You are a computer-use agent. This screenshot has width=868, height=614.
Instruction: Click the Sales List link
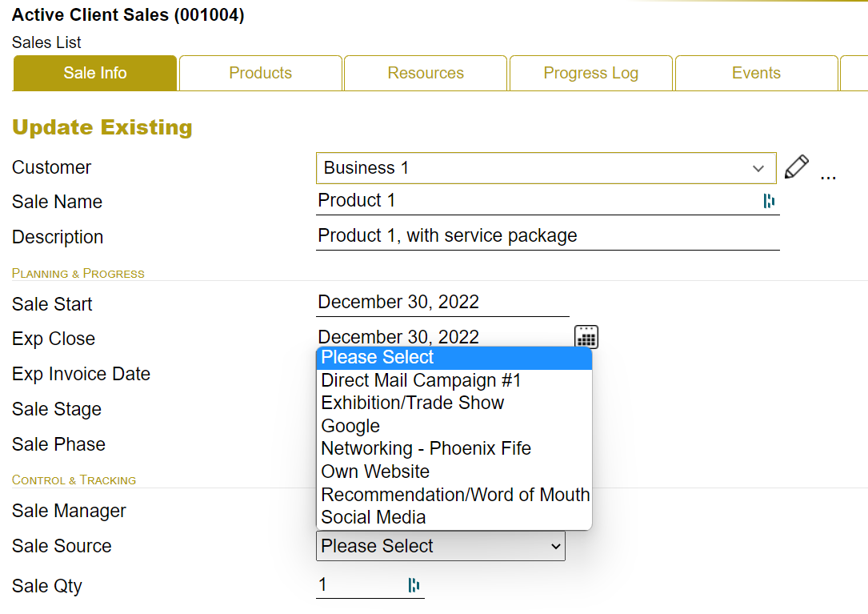point(46,42)
